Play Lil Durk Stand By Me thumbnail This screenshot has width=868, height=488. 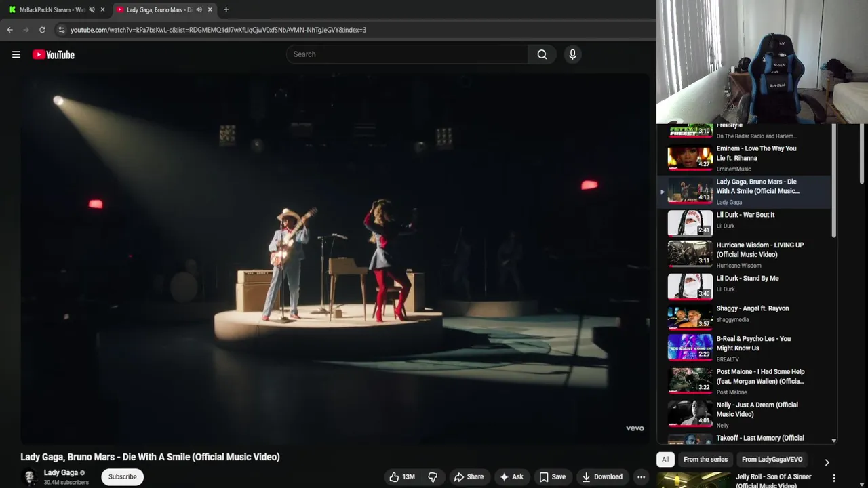pos(690,287)
